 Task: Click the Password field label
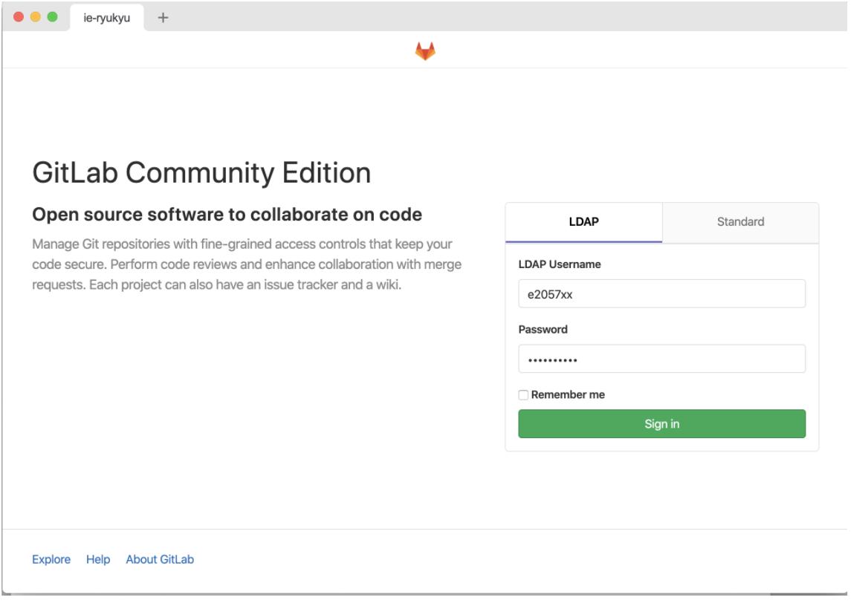tap(542, 329)
